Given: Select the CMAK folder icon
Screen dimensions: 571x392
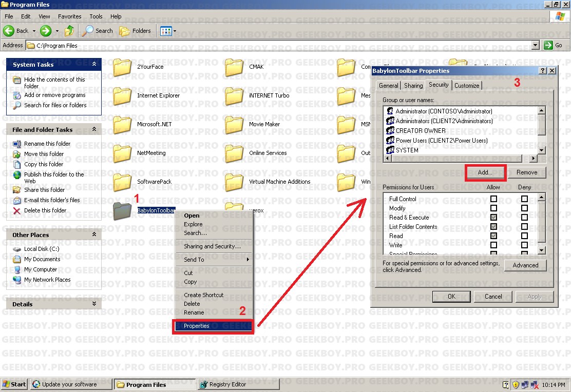Looking at the screenshot, I should [x=234, y=67].
